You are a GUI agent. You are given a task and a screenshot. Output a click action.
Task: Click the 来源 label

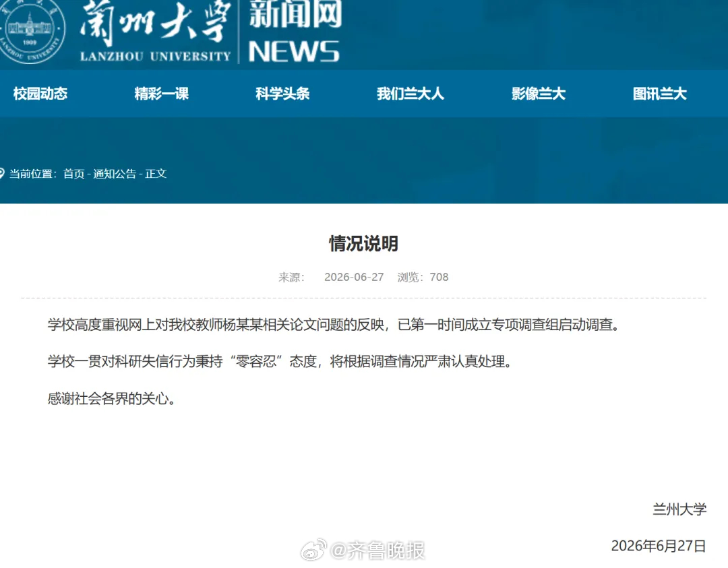pyautogui.click(x=291, y=277)
